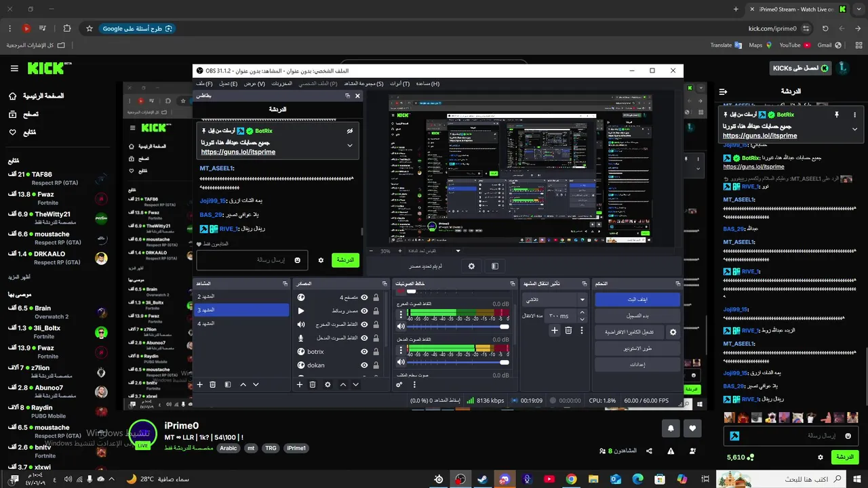Open OBS مساعدة (H) menu
The height and width of the screenshot is (488, 868).
pyautogui.click(x=427, y=83)
